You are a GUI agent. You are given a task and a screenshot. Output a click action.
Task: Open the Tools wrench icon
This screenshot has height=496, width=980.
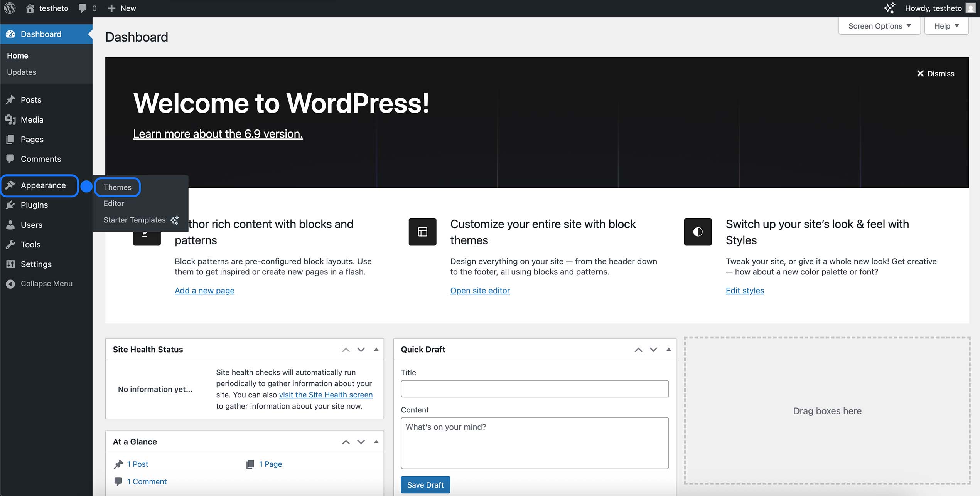click(x=11, y=244)
